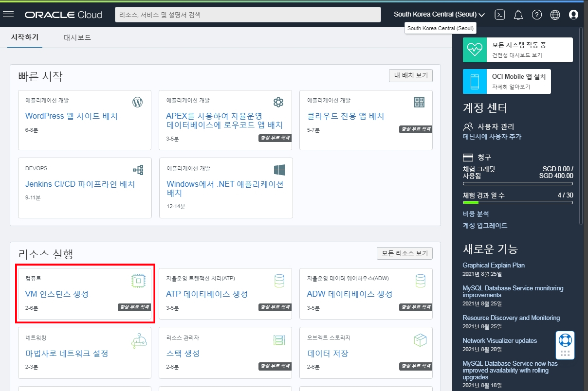The height and width of the screenshot is (391, 588).
Task: Click the 계정 업그레이드 link
Action: click(x=485, y=225)
